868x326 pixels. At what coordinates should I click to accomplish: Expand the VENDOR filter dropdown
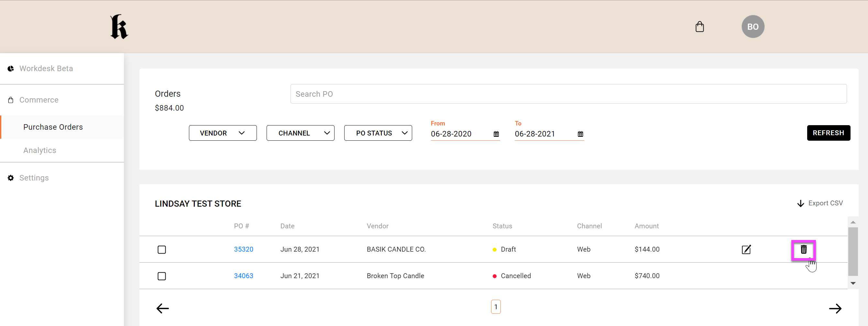(x=222, y=133)
